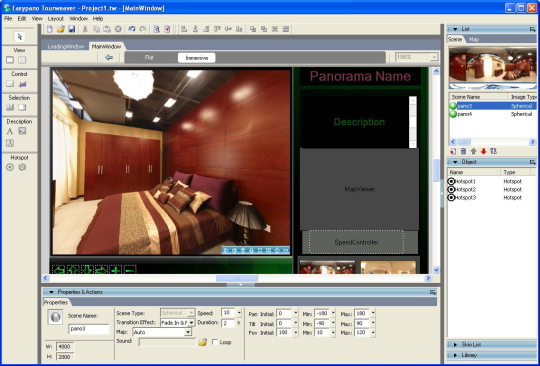Select the SpeedController component on canvas
Viewport: 540px width, 366px height.
click(x=356, y=242)
